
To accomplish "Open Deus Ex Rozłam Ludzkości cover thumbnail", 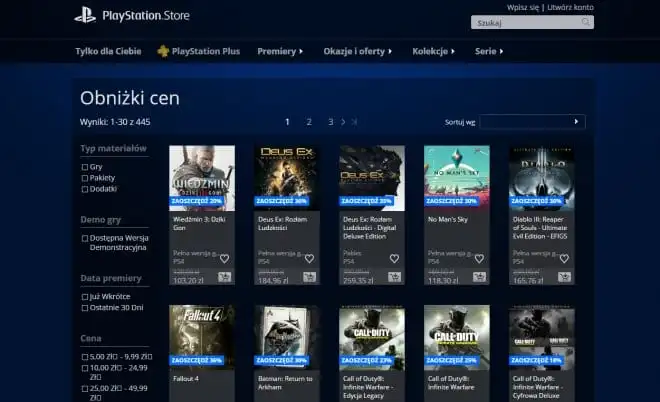I will (287, 178).
